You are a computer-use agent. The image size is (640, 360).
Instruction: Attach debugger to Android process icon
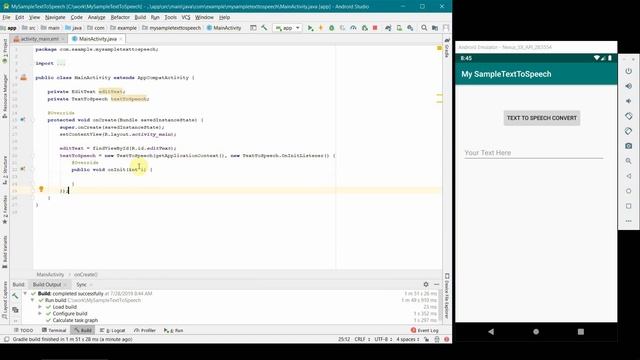click(364, 28)
